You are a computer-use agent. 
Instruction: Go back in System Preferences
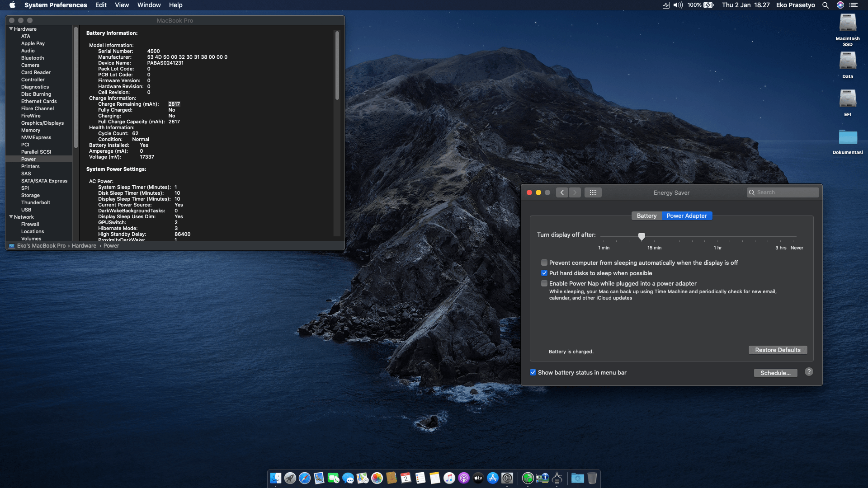tap(562, 192)
